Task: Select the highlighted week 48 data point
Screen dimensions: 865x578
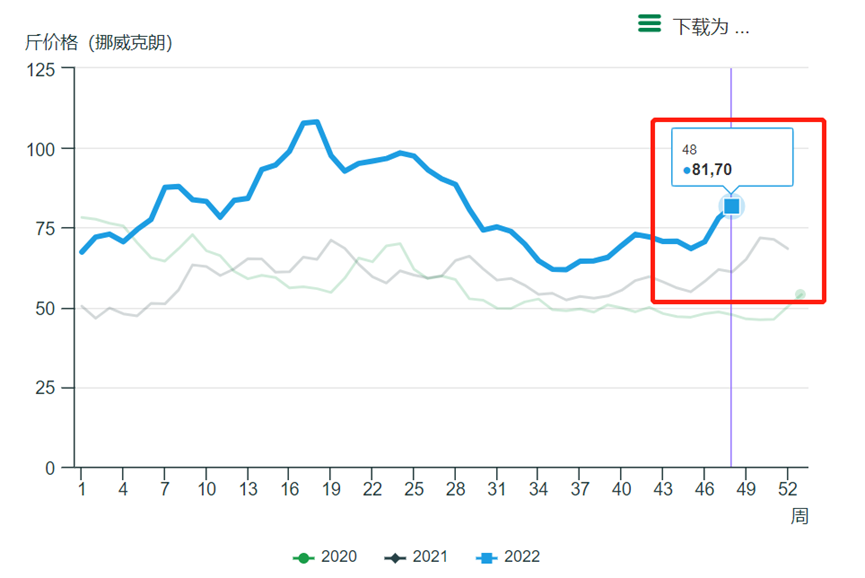Action: coord(731,206)
